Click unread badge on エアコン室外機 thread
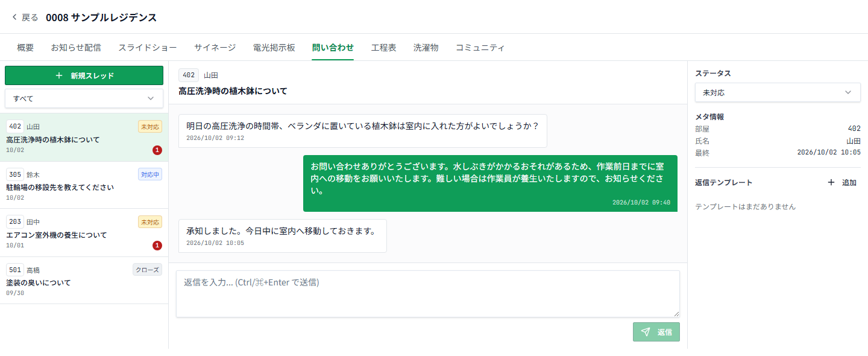Viewport: 868px width, 356px height. coord(157,246)
